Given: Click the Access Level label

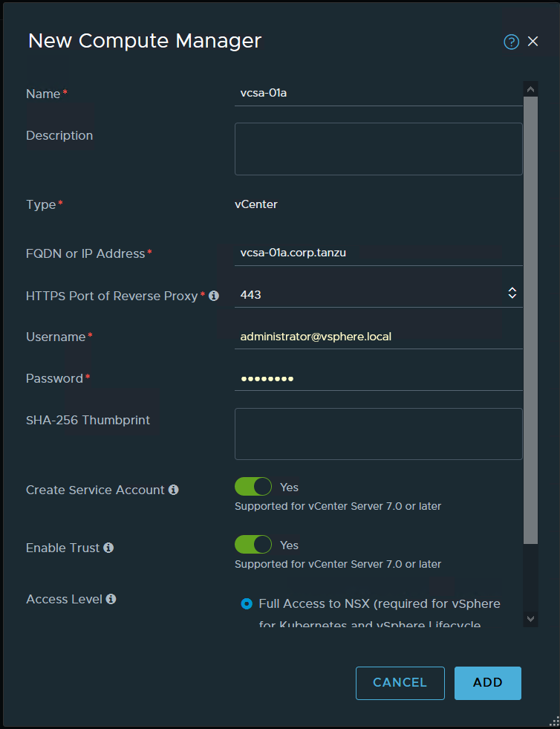Looking at the screenshot, I should [x=64, y=599].
